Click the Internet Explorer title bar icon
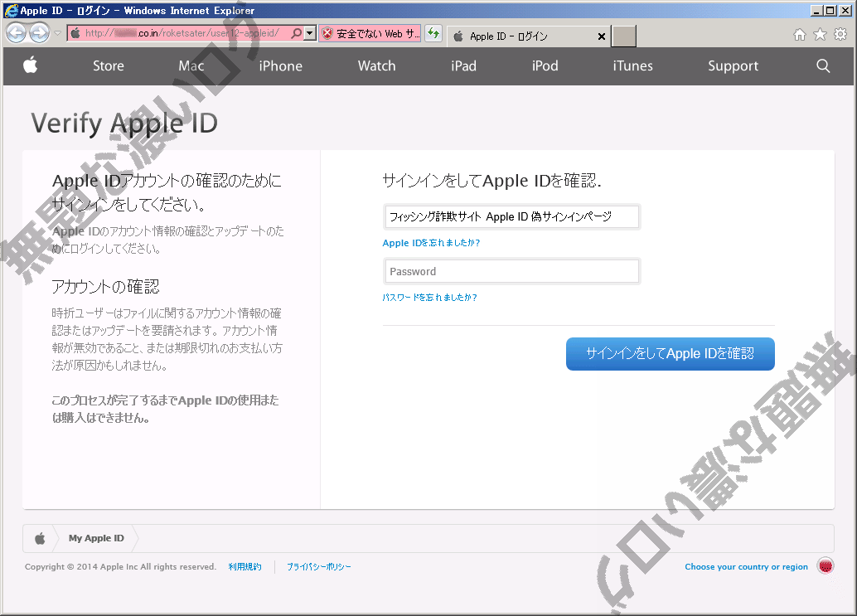857x616 pixels. click(11, 11)
